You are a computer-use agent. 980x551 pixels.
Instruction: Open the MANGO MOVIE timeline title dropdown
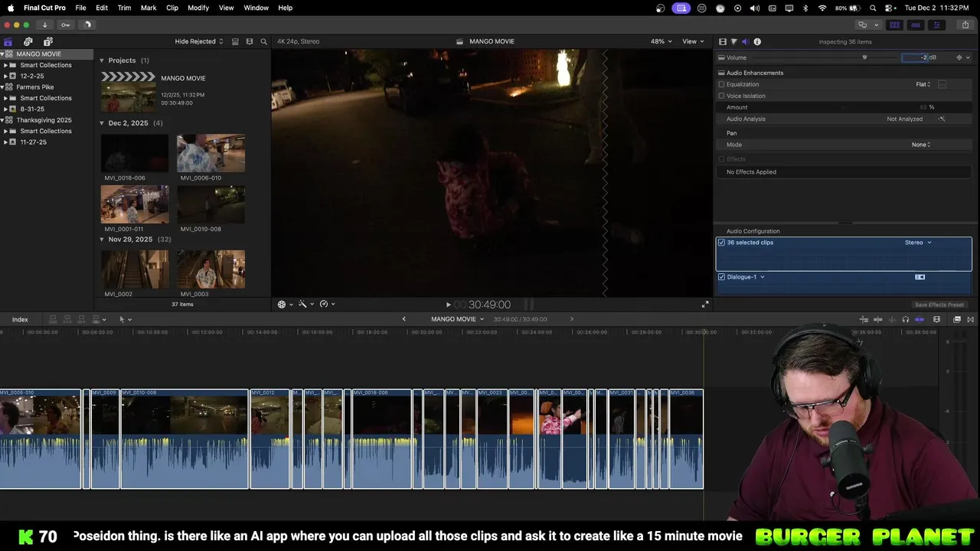(458, 319)
